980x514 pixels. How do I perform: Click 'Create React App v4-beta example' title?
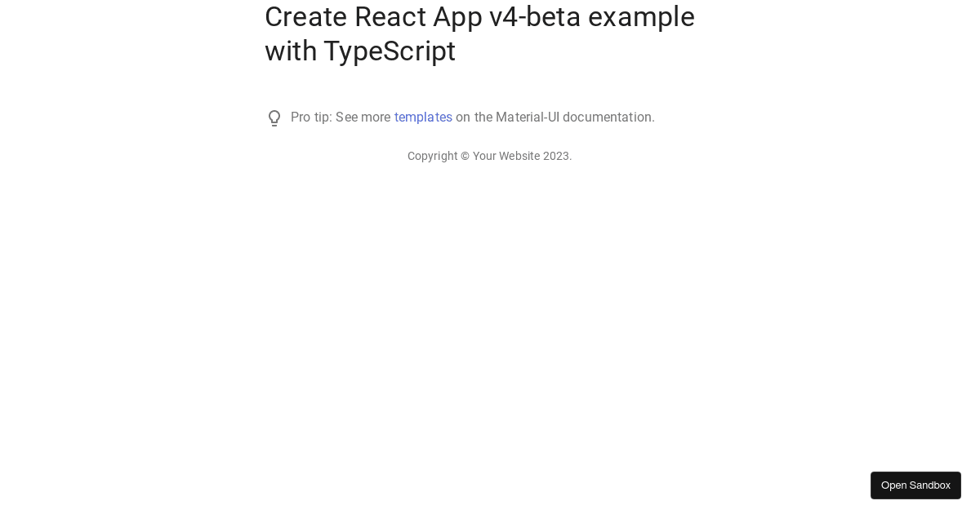coord(479,16)
